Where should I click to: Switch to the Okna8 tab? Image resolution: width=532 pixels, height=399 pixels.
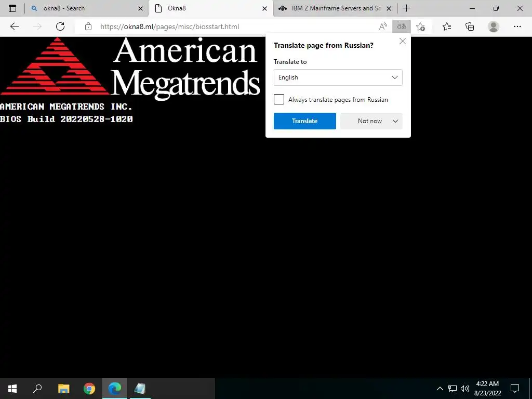(211, 8)
